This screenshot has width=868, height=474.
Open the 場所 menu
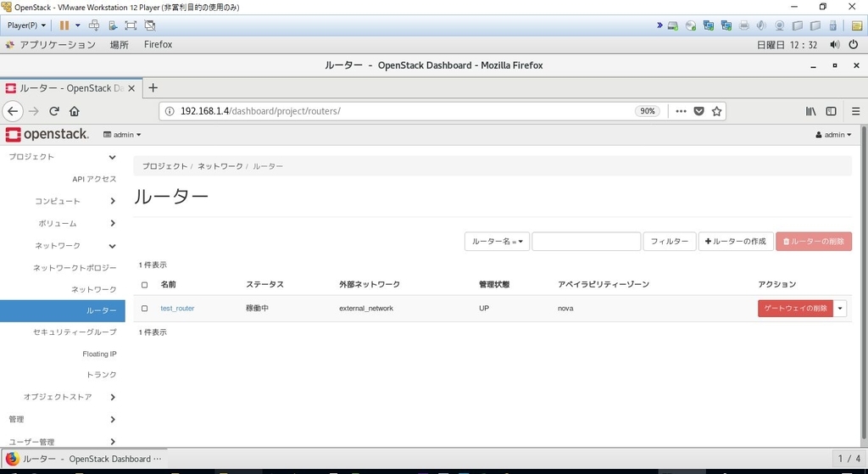point(119,45)
